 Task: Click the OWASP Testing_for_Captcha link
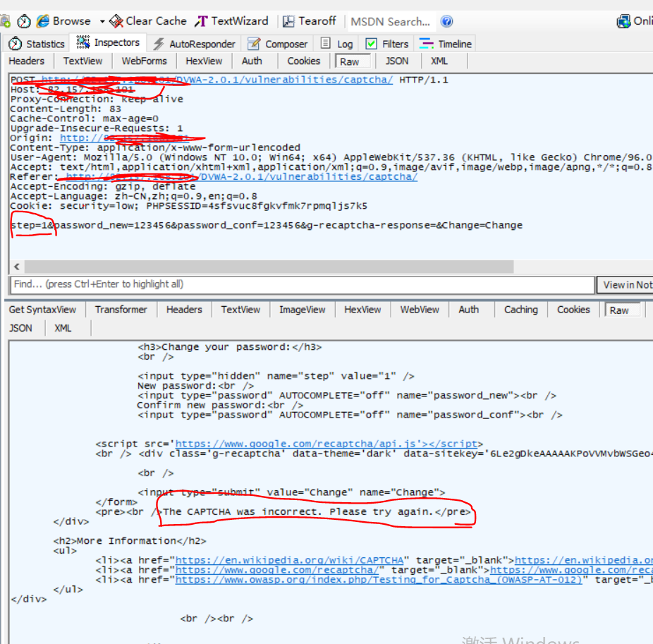(379, 580)
